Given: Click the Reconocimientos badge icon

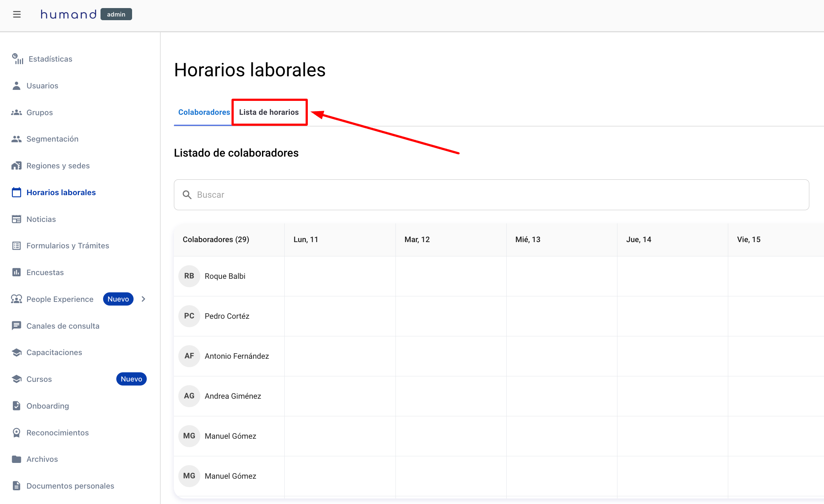Looking at the screenshot, I should [17, 432].
